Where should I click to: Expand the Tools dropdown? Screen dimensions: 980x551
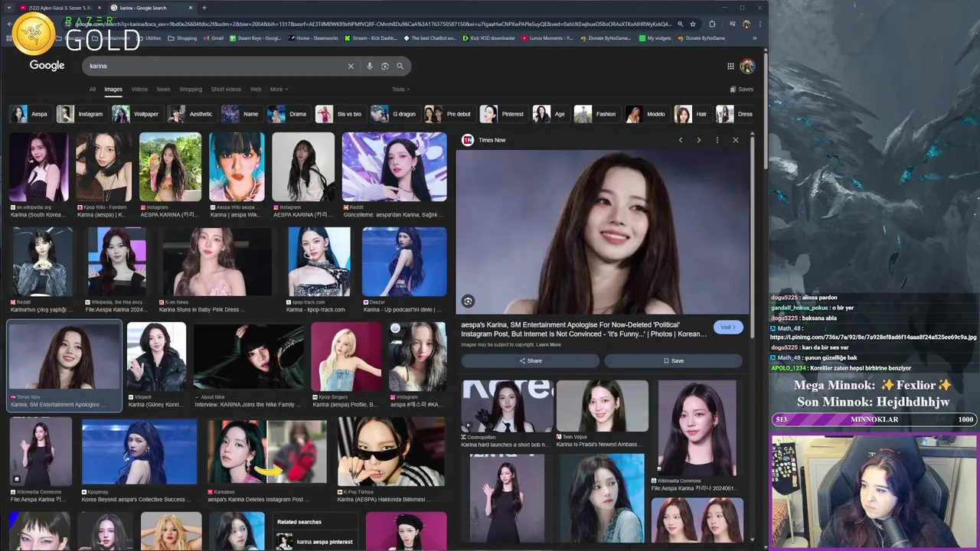(399, 90)
